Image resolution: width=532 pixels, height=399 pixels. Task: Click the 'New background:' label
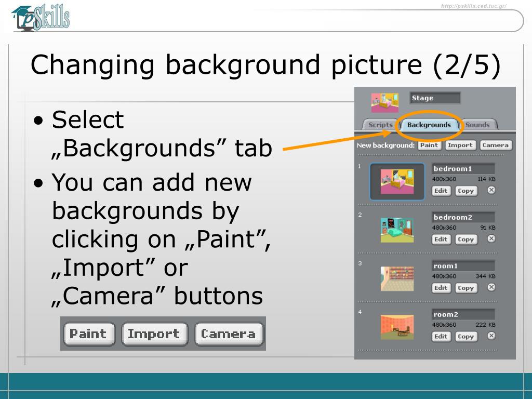386,145
